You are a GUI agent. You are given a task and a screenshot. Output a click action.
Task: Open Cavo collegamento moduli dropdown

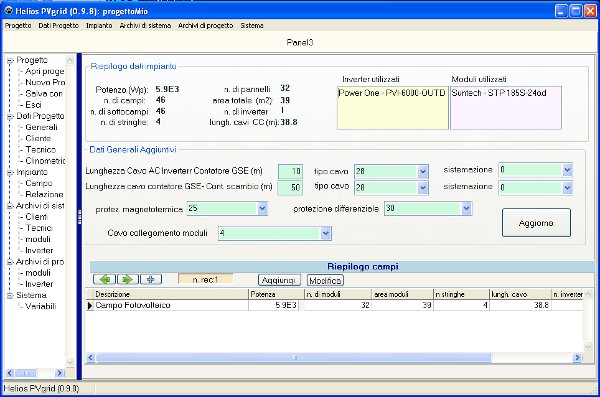326,233
